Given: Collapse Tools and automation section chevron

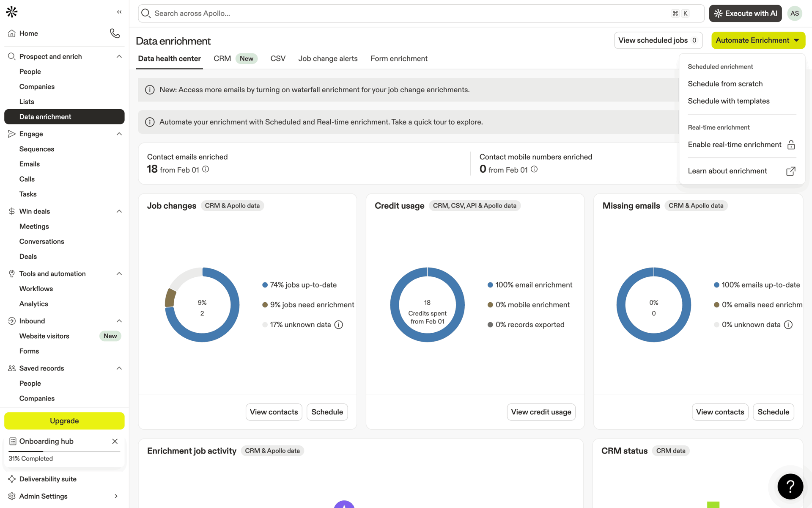Looking at the screenshot, I should coord(119,273).
